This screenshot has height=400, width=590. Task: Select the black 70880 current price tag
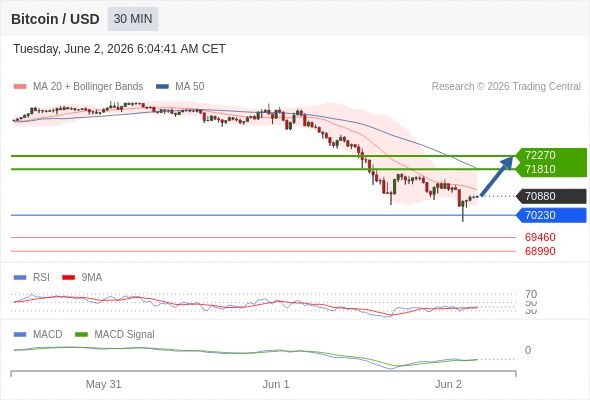[551, 196]
